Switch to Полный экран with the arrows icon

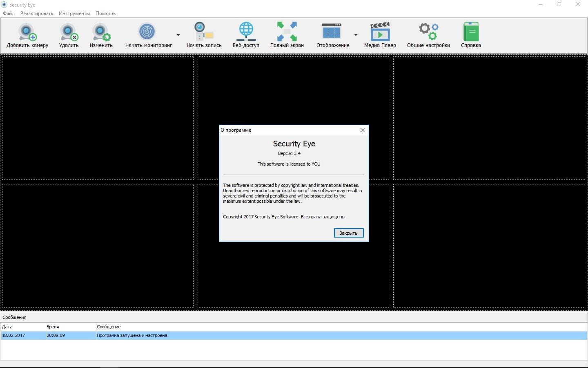tap(287, 31)
